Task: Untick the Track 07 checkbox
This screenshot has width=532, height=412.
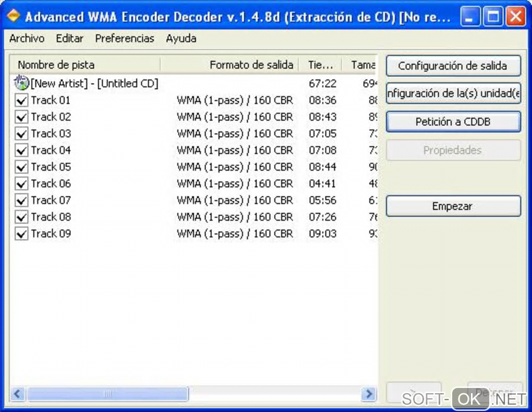Action: click(x=21, y=201)
